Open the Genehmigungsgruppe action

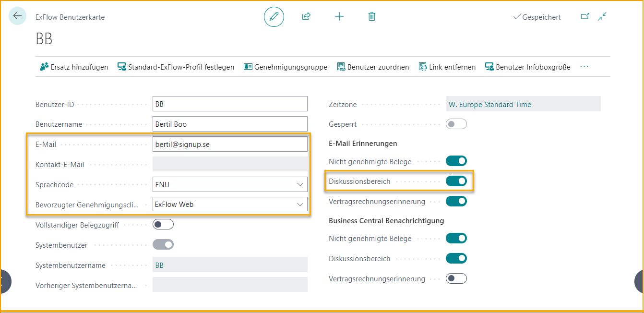(x=286, y=67)
